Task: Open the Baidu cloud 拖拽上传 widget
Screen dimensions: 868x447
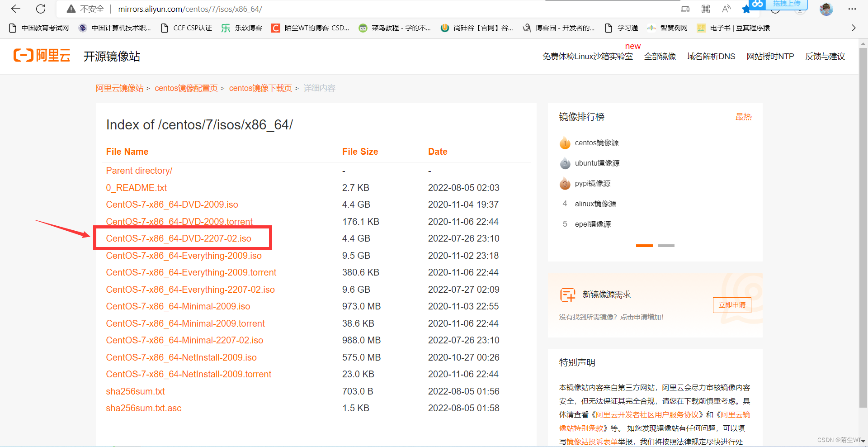Action: coord(778,4)
